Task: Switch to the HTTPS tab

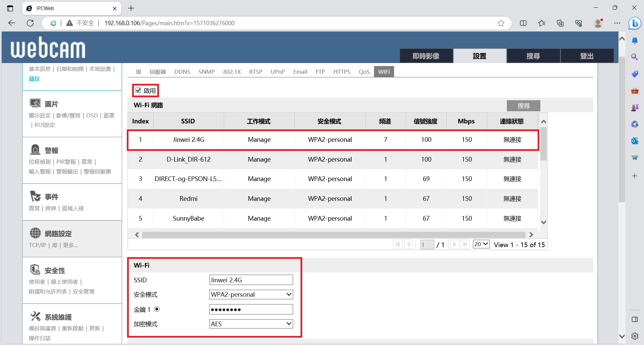Action: pos(342,72)
